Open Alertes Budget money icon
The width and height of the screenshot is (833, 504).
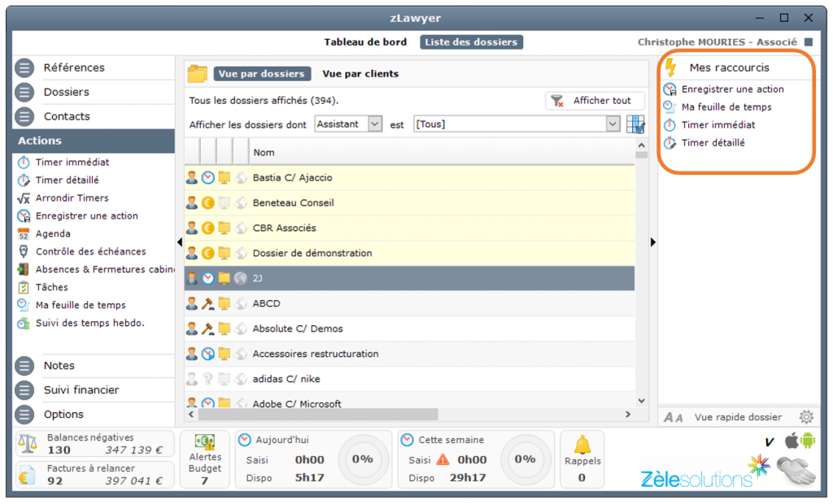click(x=204, y=442)
